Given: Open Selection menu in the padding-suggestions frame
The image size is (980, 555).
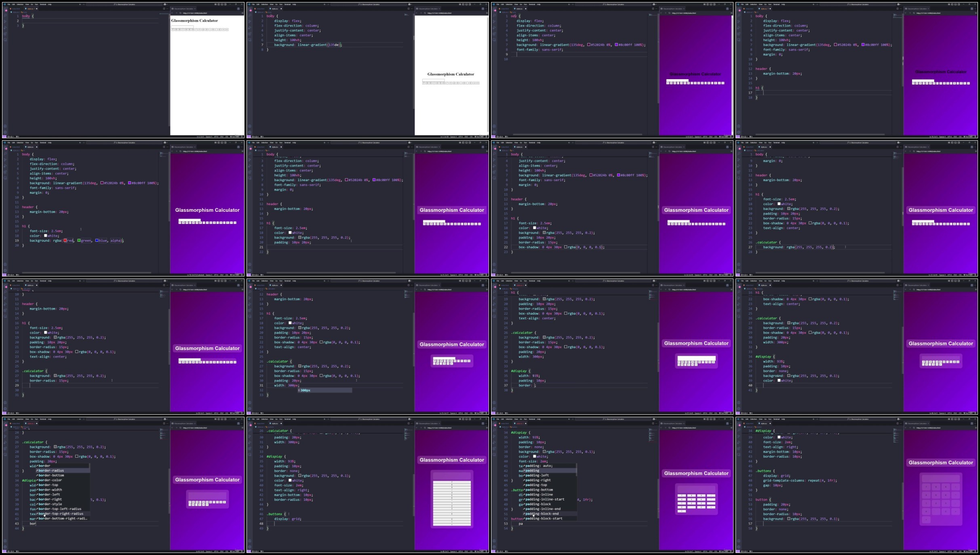Looking at the screenshot, I should click(x=509, y=419).
